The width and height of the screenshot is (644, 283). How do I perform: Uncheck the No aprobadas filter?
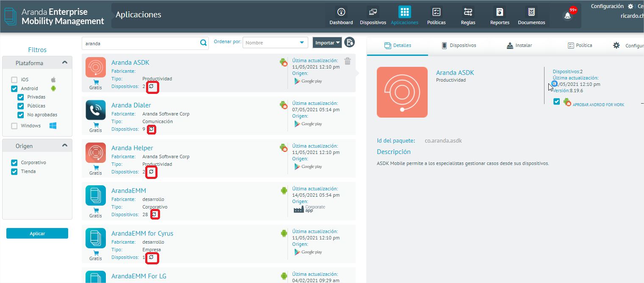tap(20, 115)
